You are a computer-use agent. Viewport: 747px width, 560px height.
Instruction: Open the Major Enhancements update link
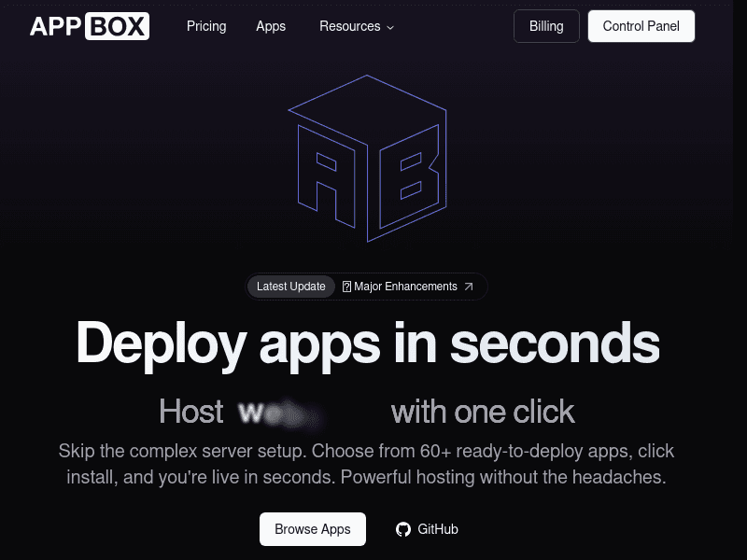coord(407,287)
